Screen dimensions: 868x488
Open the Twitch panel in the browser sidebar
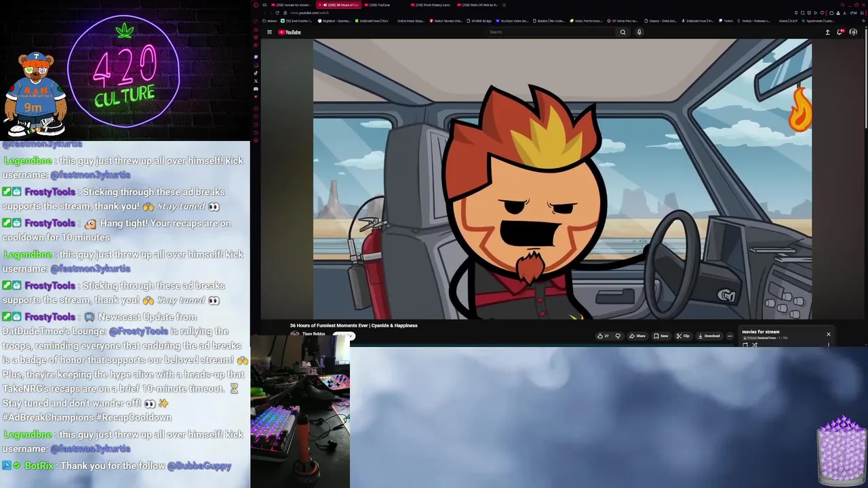click(256, 57)
